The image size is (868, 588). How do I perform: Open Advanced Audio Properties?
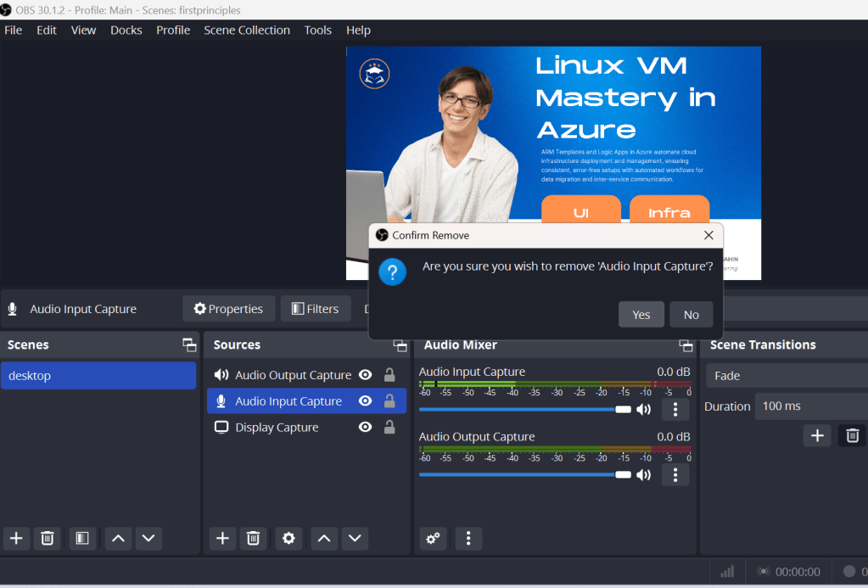click(x=433, y=538)
